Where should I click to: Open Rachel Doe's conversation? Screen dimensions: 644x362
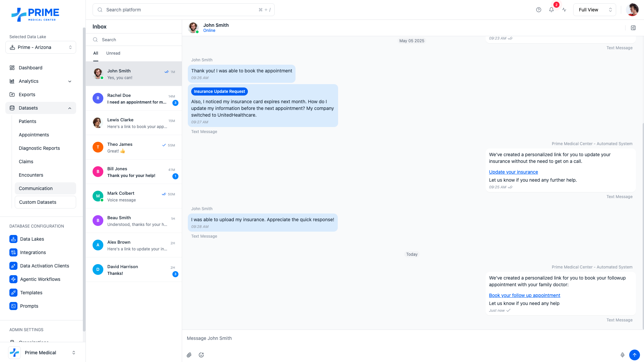coord(134,99)
